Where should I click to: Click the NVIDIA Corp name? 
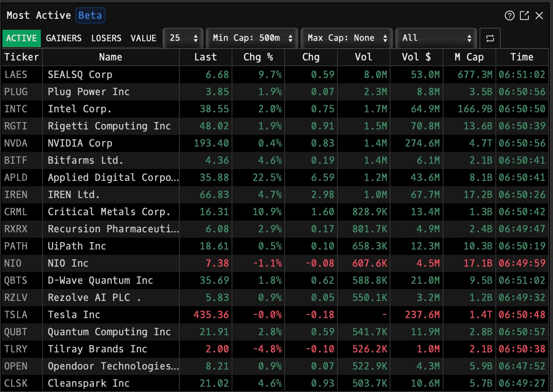point(80,143)
